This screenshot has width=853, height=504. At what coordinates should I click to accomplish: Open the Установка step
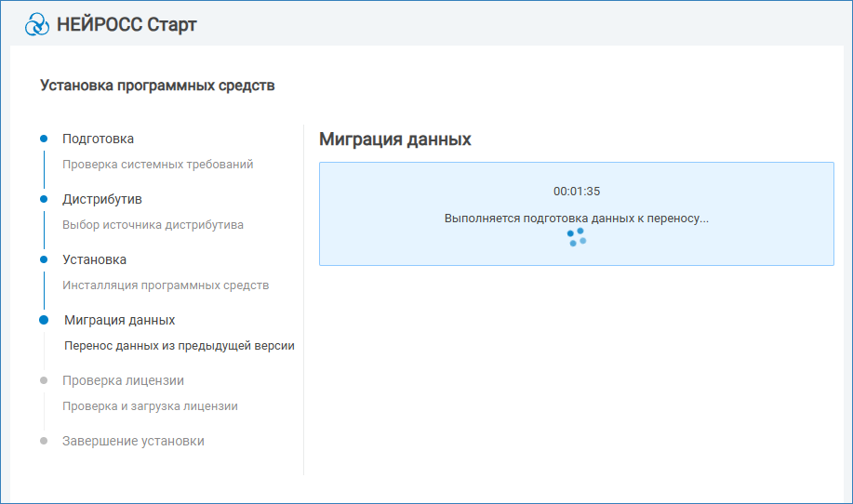click(x=94, y=259)
